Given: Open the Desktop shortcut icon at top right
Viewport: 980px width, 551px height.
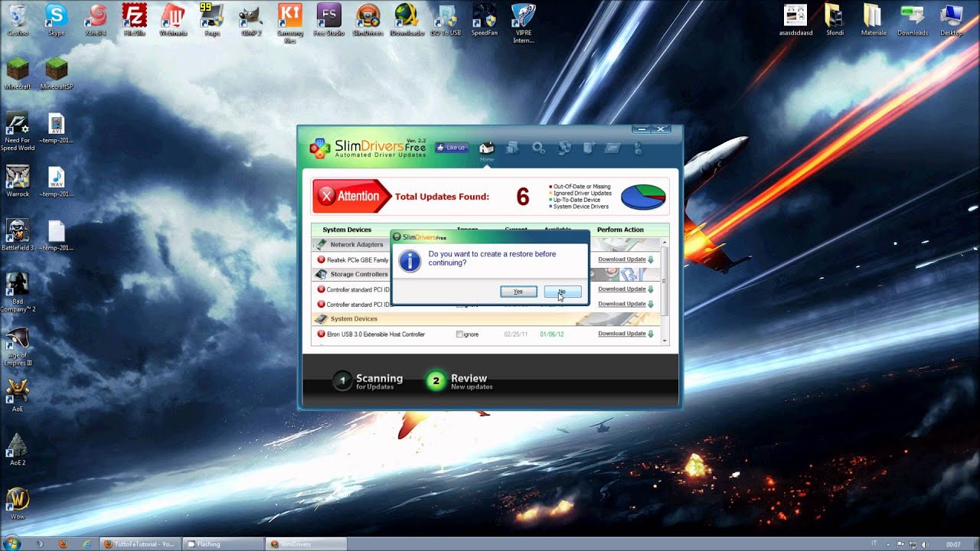Looking at the screenshot, I should click(952, 19).
